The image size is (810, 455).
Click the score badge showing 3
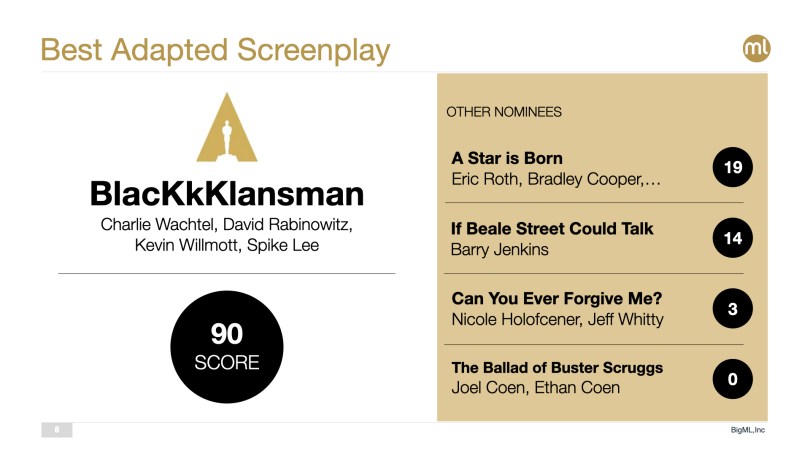pyautogui.click(x=732, y=309)
